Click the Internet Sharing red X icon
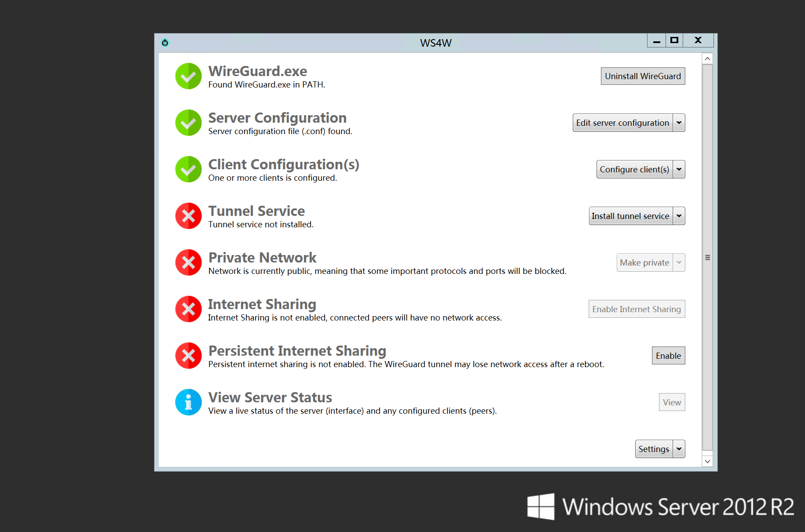 click(188, 309)
